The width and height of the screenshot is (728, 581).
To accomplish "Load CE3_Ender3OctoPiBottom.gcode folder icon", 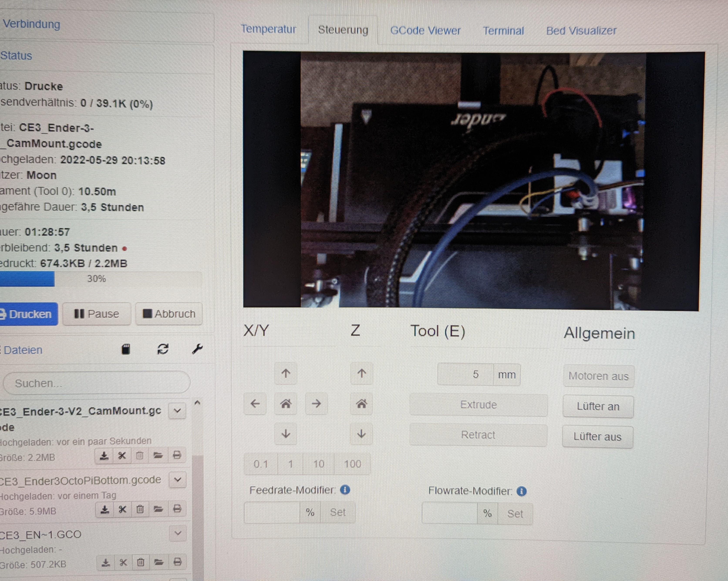I will pyautogui.click(x=158, y=509).
